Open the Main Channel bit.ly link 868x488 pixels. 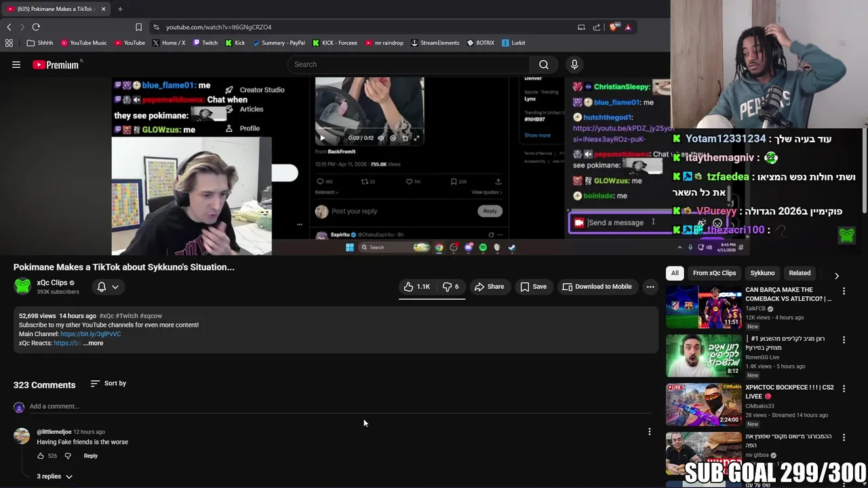tap(90, 334)
